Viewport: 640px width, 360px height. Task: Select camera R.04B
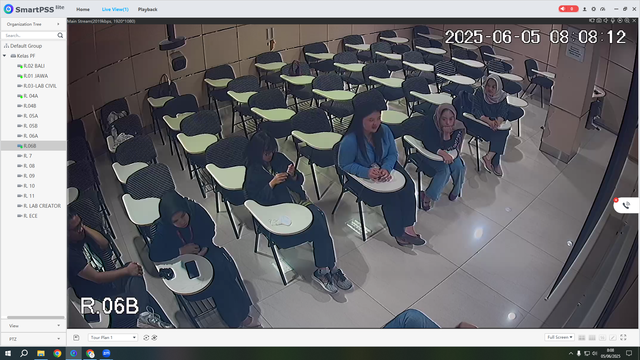(x=30, y=106)
